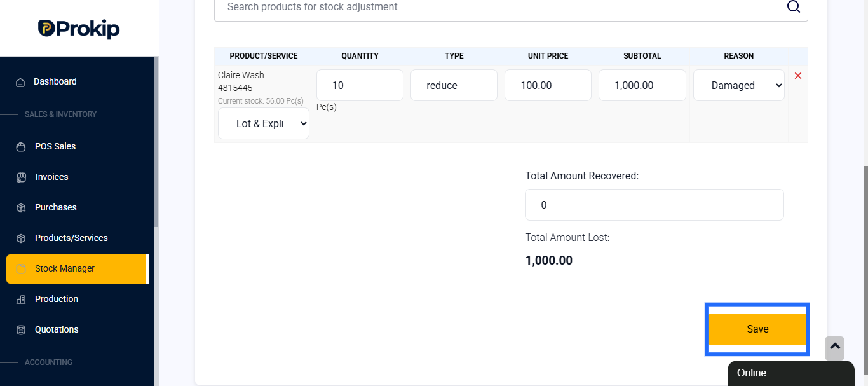Click the Production building icon
This screenshot has height=386, width=868.
21,300
